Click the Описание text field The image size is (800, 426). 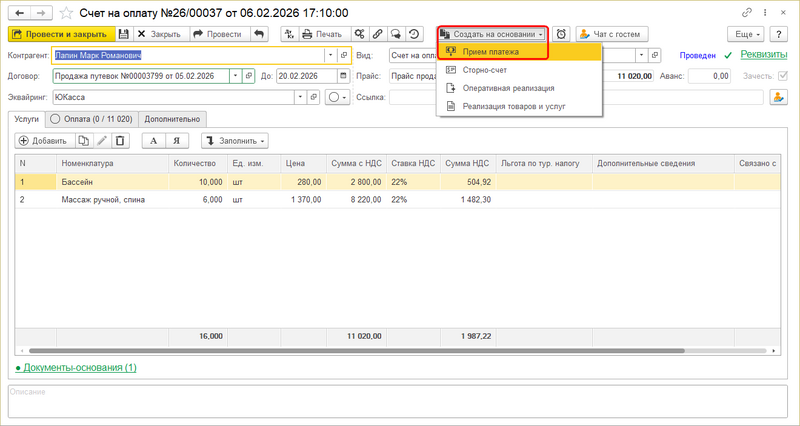[400, 401]
